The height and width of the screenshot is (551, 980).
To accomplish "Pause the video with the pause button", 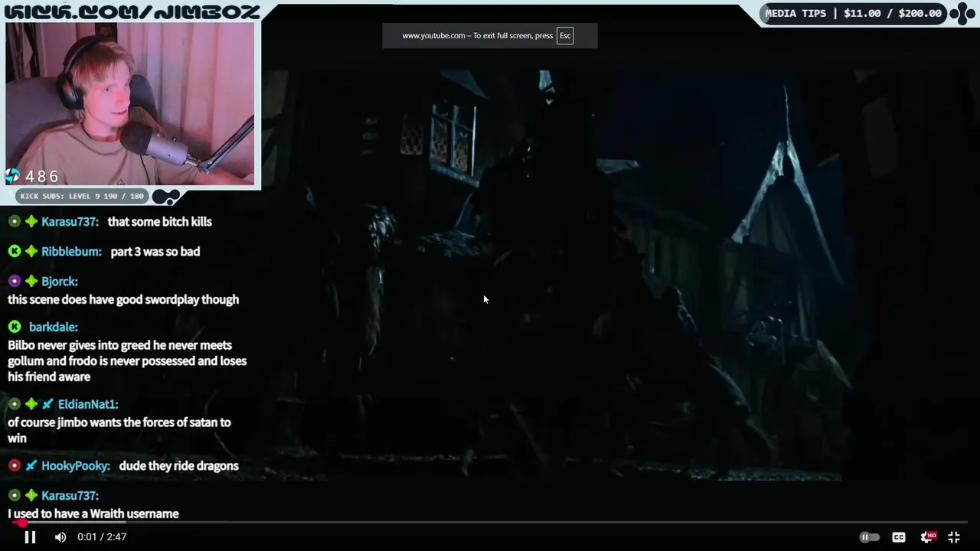I will (30, 537).
